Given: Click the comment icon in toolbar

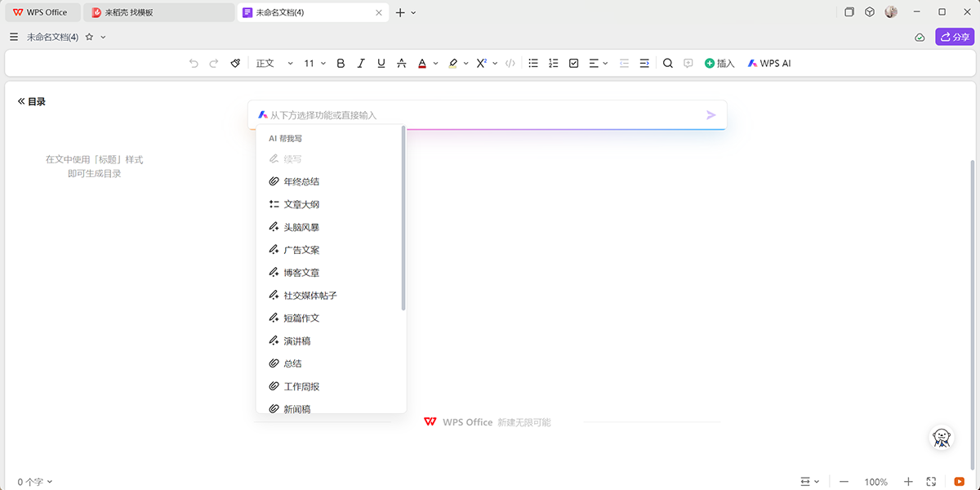Looking at the screenshot, I should [687, 63].
